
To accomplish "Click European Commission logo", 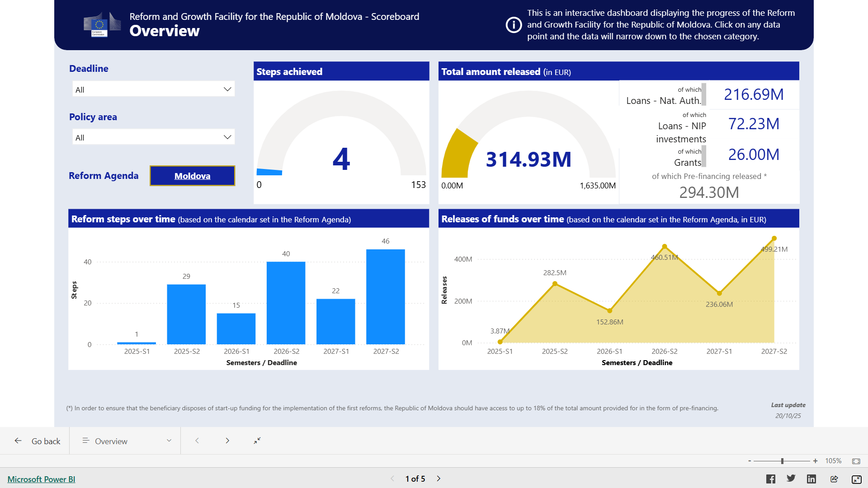I will (102, 24).
